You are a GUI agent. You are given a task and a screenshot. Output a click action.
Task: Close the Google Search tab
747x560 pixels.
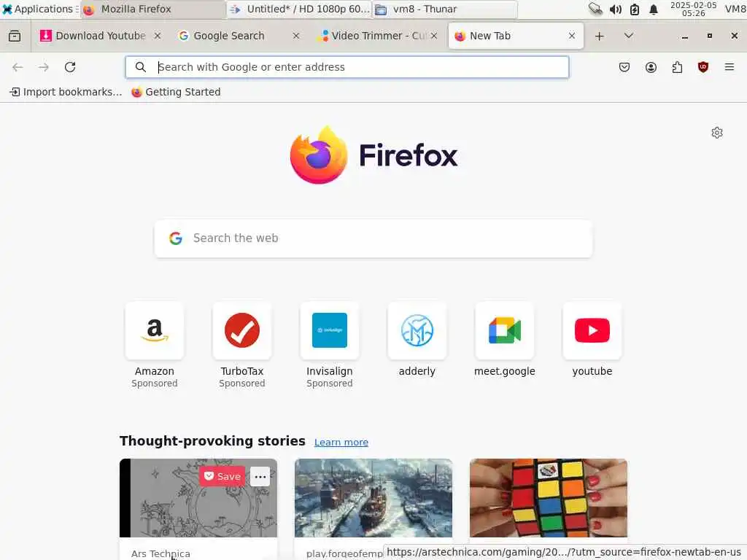click(296, 36)
